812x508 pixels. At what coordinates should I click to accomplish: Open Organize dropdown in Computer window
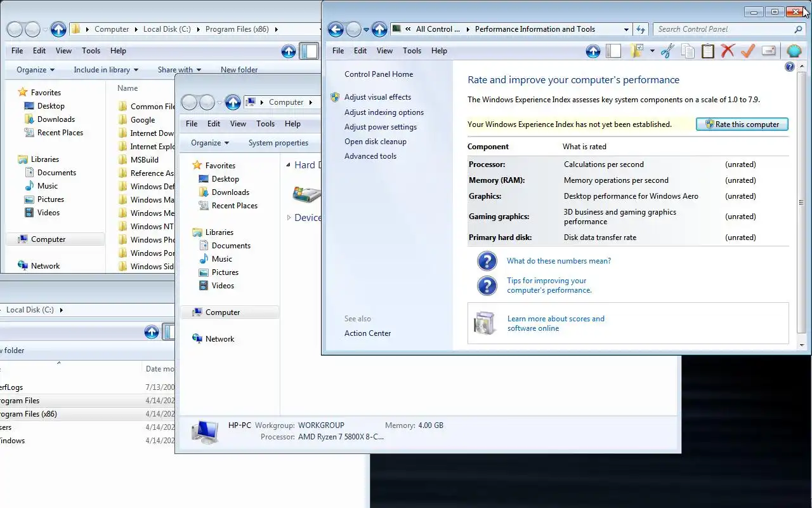tap(210, 143)
